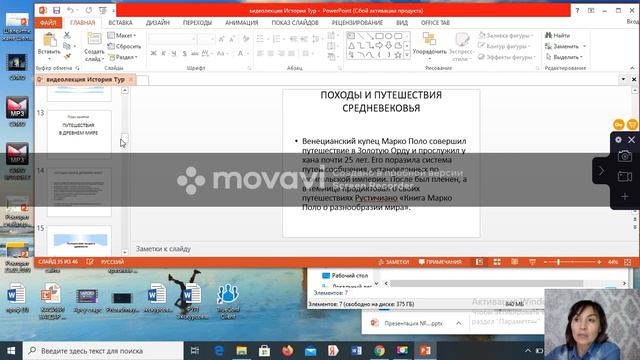Toggle Underline (Ч) formatting
640x360 pixels.
pyautogui.click(x=174, y=53)
